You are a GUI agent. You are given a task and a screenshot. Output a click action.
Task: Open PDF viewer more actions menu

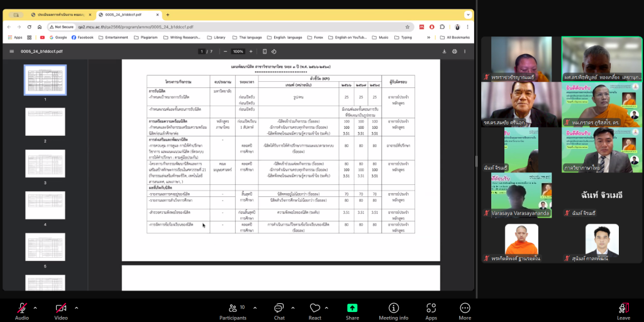pyautogui.click(x=465, y=52)
